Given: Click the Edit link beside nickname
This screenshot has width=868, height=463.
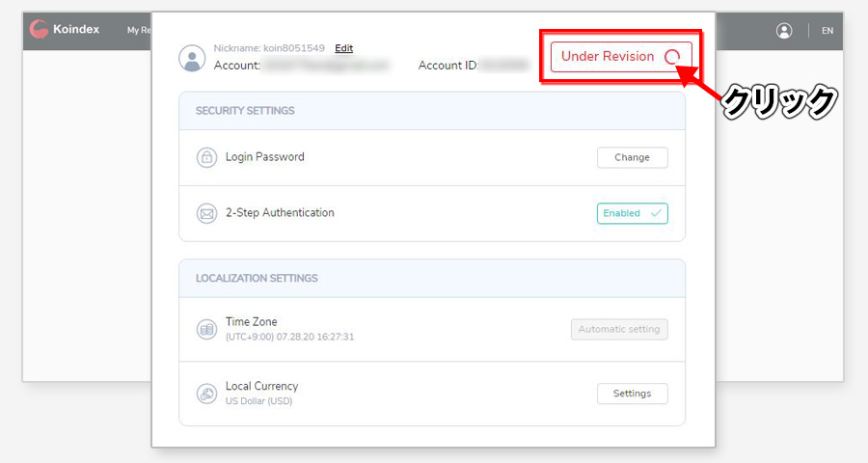Looking at the screenshot, I should click(344, 48).
